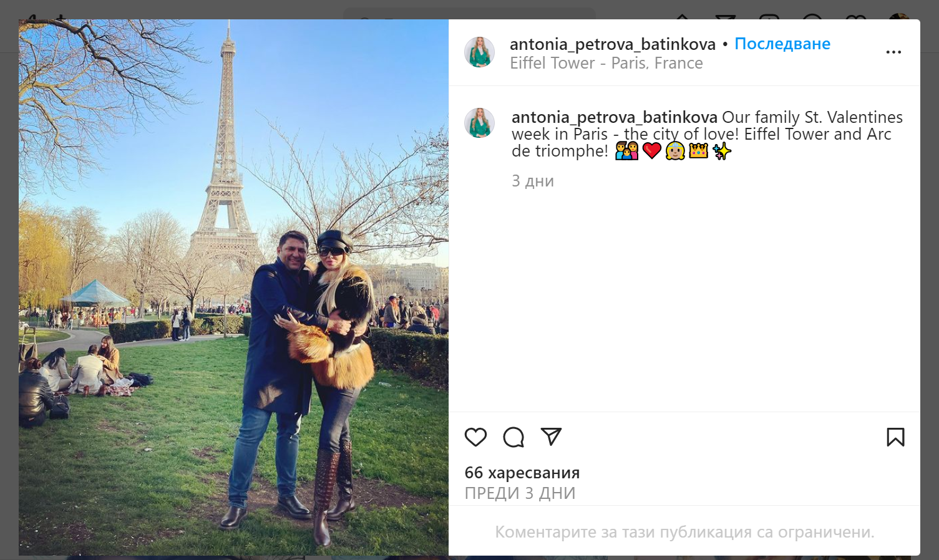Screen dimensions: 939x560
Task: Open the 3 дни caption timestamp
Action: (x=533, y=181)
